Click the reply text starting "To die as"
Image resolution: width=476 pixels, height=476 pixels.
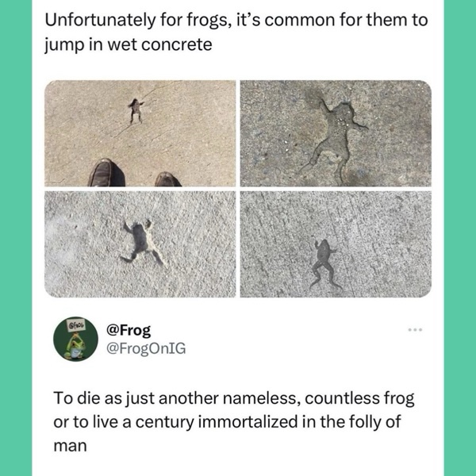click(235, 420)
